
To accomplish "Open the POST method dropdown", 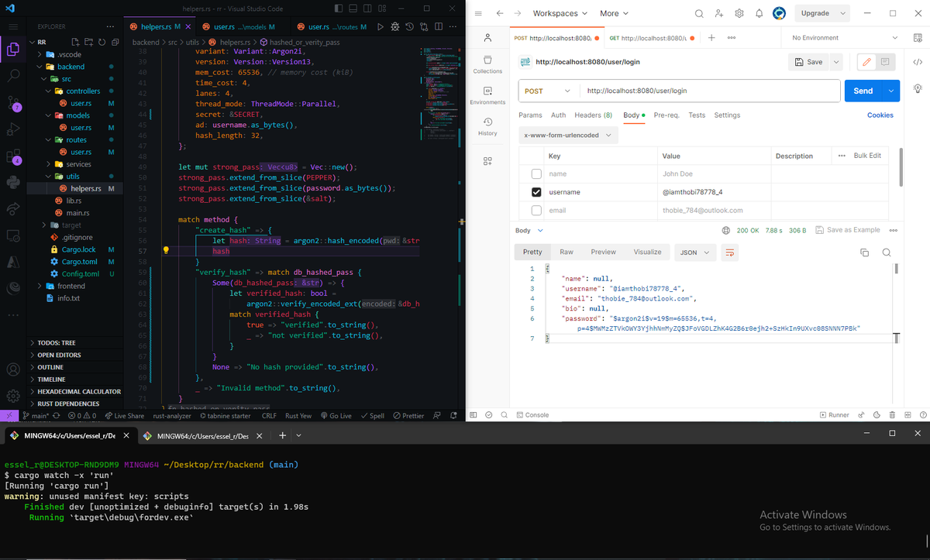I will (x=548, y=91).
